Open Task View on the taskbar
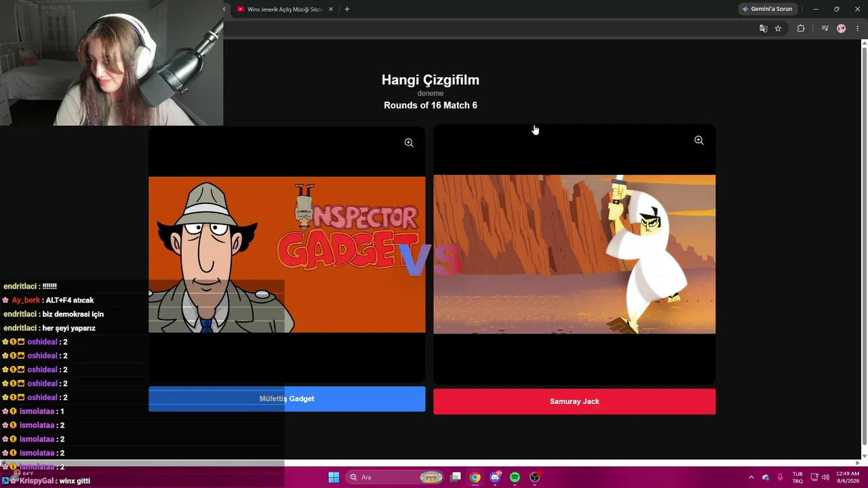The width and height of the screenshot is (868, 488). coord(456,477)
